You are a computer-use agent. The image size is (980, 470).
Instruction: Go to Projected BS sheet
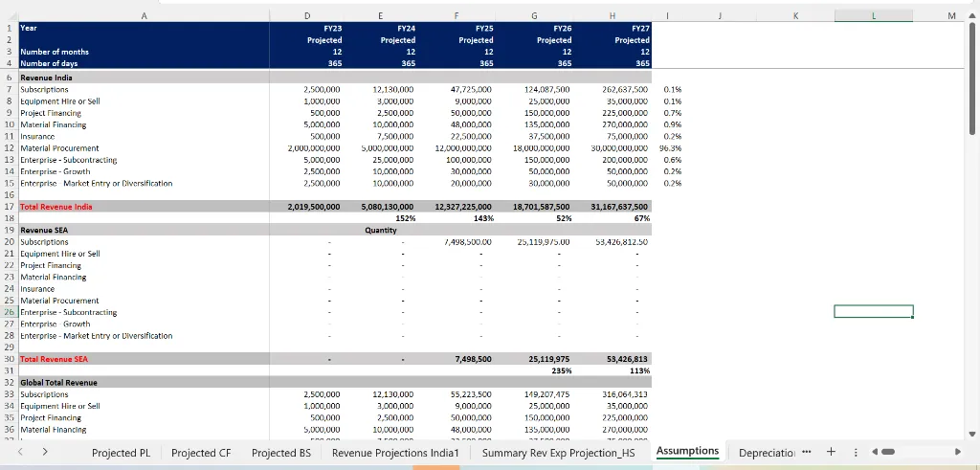[x=280, y=452]
